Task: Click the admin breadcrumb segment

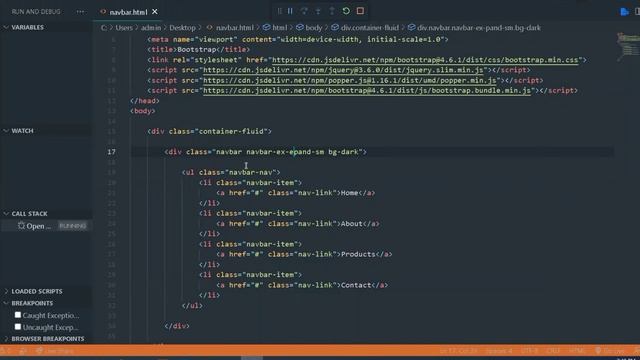Action: [x=151, y=28]
